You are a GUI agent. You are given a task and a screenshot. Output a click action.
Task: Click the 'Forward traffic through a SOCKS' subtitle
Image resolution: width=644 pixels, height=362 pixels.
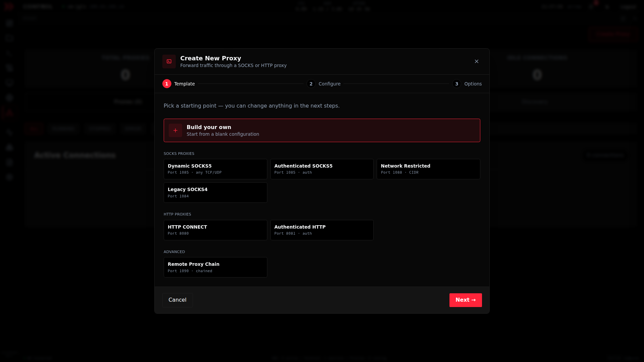pos(233,65)
